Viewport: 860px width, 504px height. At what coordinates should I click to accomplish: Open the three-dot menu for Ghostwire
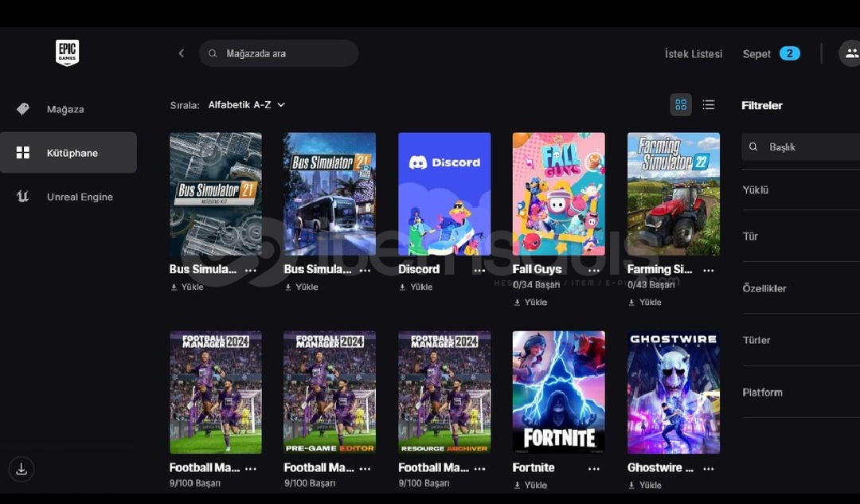709,468
